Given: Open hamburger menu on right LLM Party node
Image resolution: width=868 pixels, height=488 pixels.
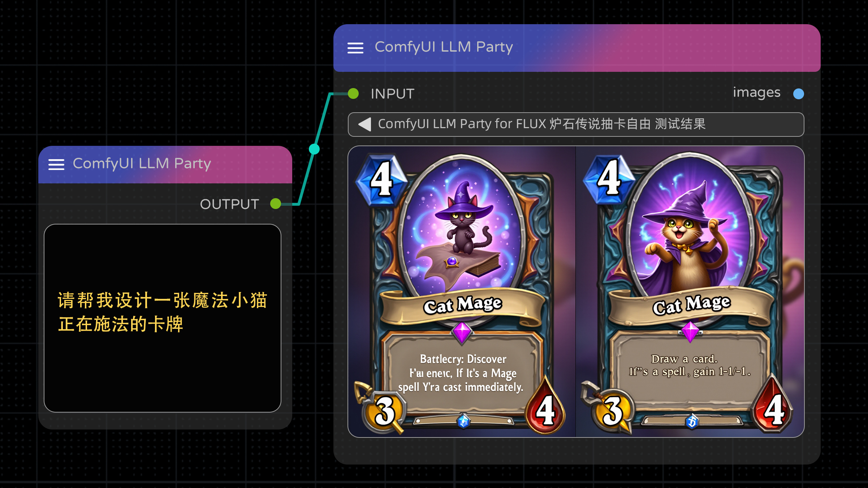Looking at the screenshot, I should coord(355,48).
